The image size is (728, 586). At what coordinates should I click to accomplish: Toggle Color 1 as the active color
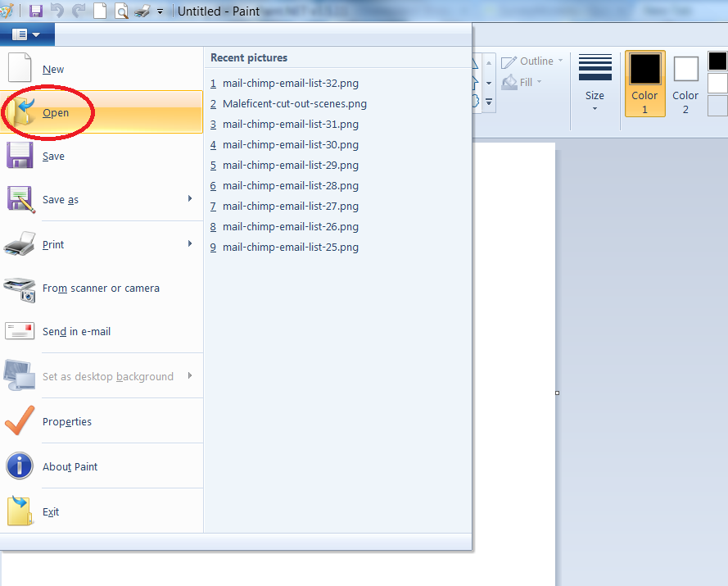[644, 84]
